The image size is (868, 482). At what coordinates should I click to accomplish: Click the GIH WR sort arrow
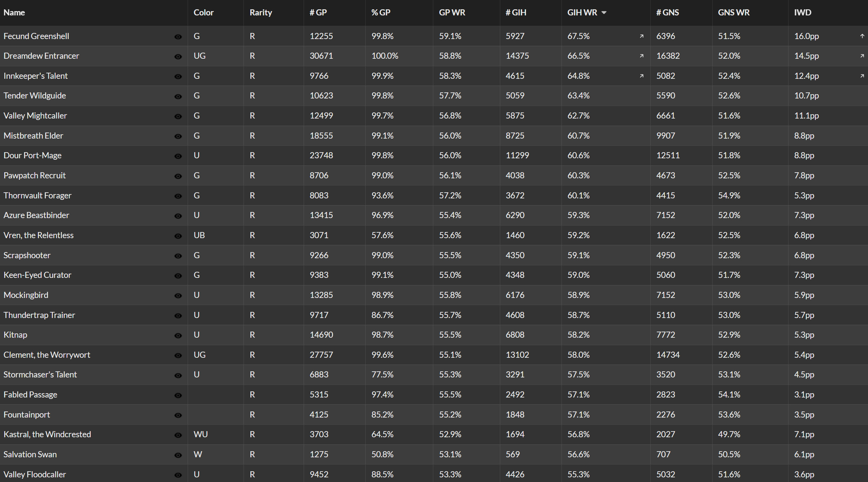[x=604, y=13]
